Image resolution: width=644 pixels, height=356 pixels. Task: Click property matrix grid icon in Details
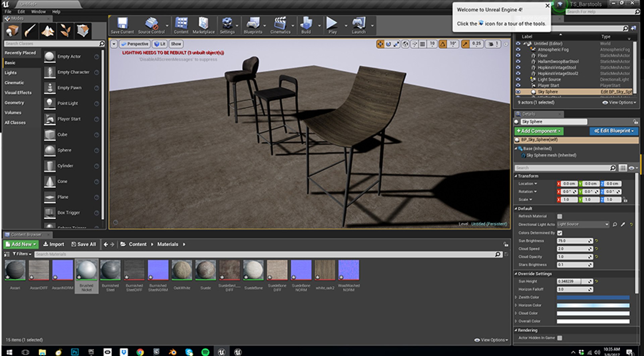623,168
